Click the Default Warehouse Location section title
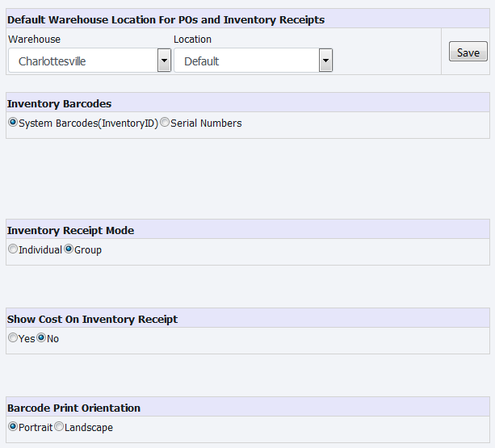This screenshot has height=448, width=495. pyautogui.click(x=166, y=20)
